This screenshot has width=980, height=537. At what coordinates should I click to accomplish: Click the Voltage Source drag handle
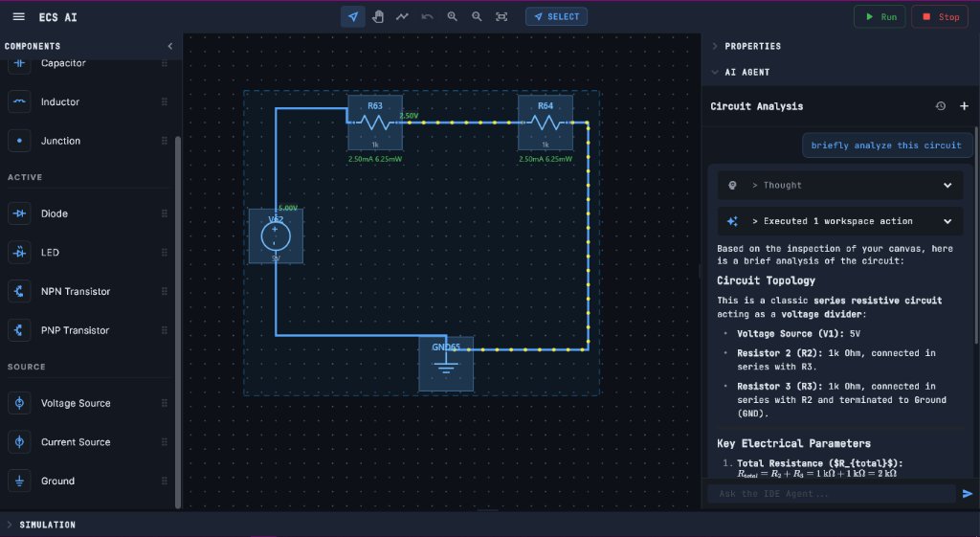pos(165,403)
